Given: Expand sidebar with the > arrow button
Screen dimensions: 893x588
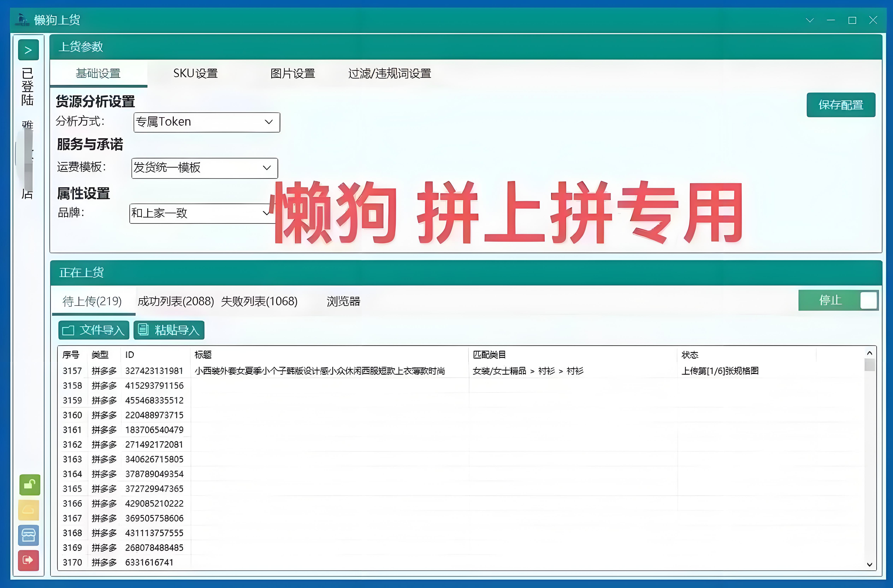Looking at the screenshot, I should [28, 50].
